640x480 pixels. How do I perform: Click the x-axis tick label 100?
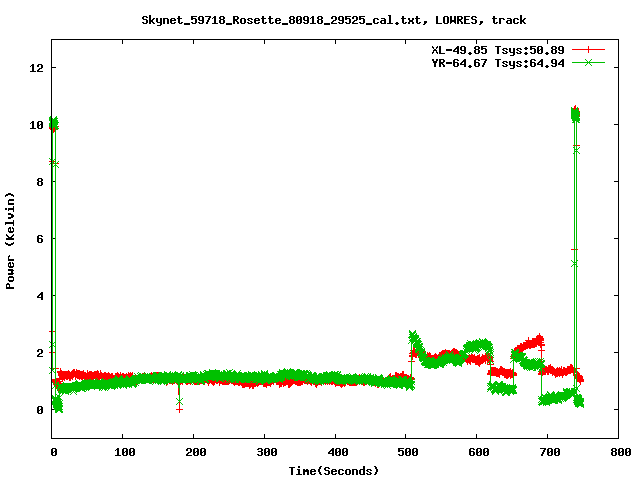[124, 452]
